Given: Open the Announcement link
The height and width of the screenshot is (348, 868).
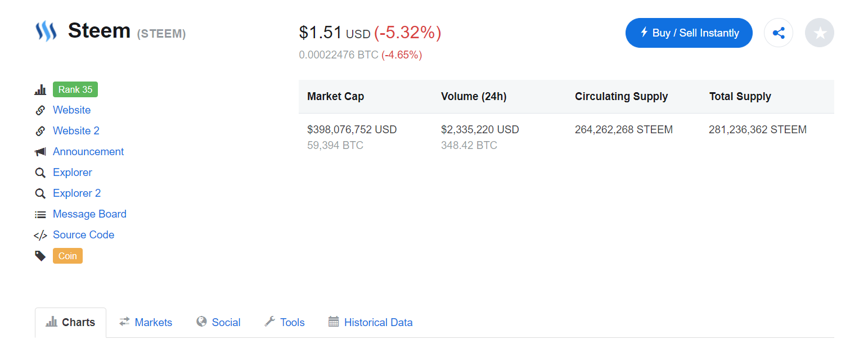Looking at the screenshot, I should pos(88,152).
